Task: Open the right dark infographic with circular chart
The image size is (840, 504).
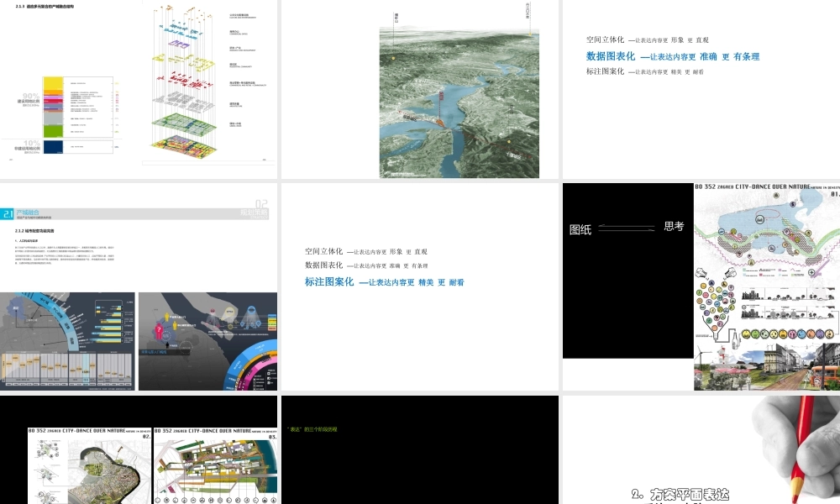Action: (207, 340)
